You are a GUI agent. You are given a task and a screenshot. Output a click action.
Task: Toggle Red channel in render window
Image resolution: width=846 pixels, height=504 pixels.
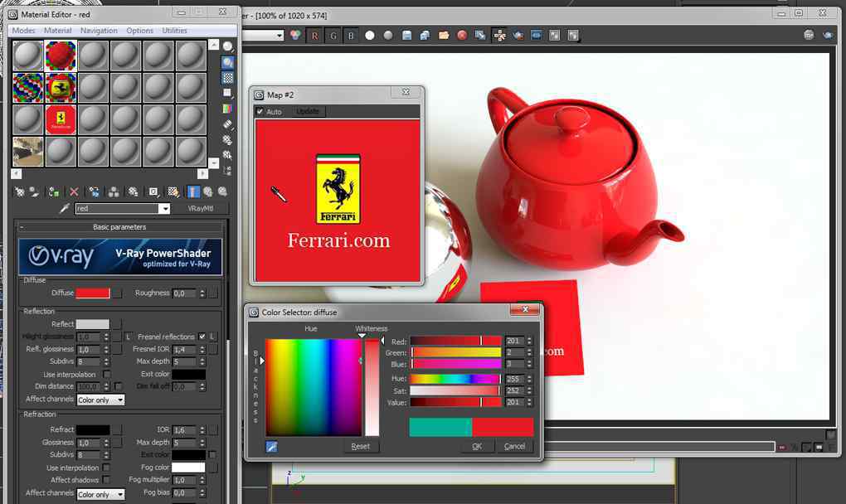coord(314,36)
